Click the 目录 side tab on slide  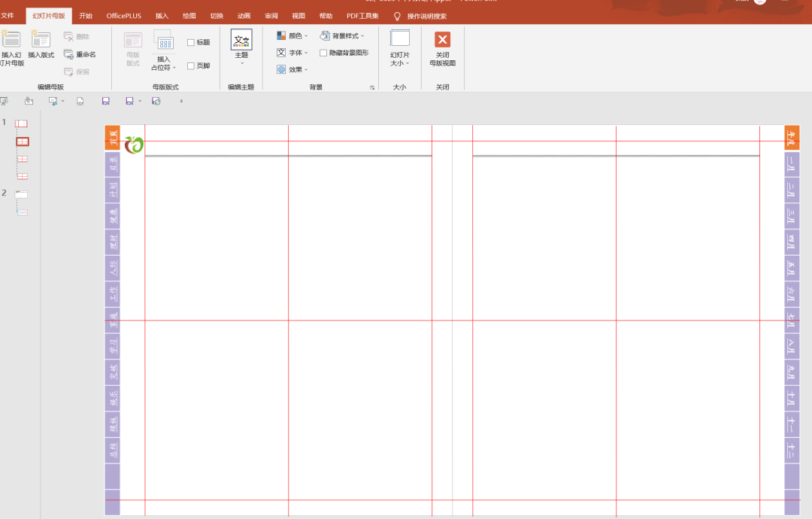click(112, 164)
